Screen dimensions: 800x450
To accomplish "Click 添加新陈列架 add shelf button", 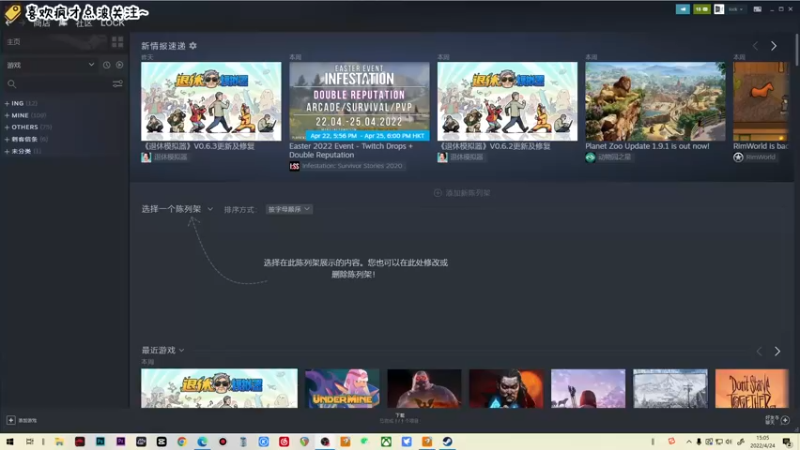I will click(462, 193).
